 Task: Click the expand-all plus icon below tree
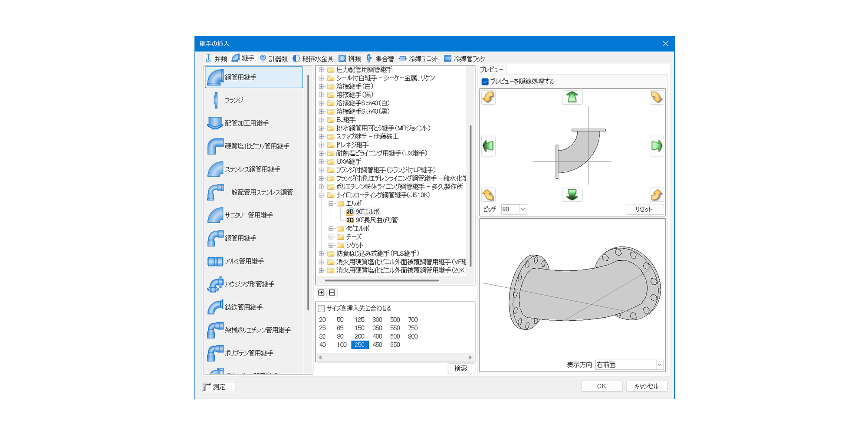click(322, 293)
